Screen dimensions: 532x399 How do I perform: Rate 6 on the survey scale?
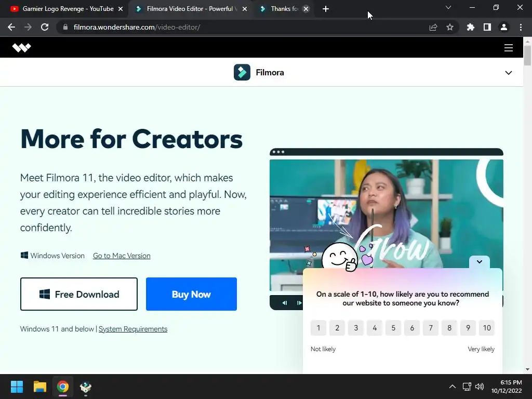412,328
